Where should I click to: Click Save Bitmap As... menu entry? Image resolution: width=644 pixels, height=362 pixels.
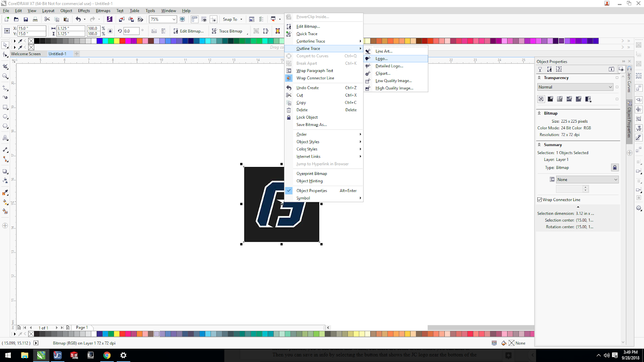point(324,125)
